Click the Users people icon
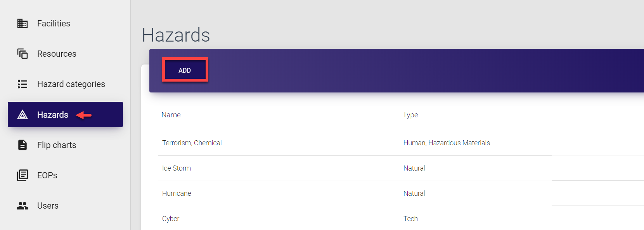Image resolution: width=644 pixels, height=230 pixels. point(23,206)
